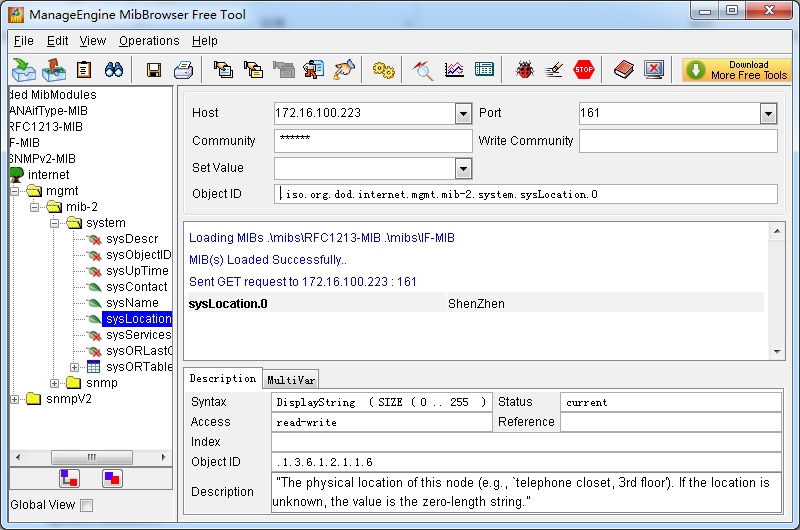Select the sysDescr tree node
The image size is (800, 530).
coord(132,239)
